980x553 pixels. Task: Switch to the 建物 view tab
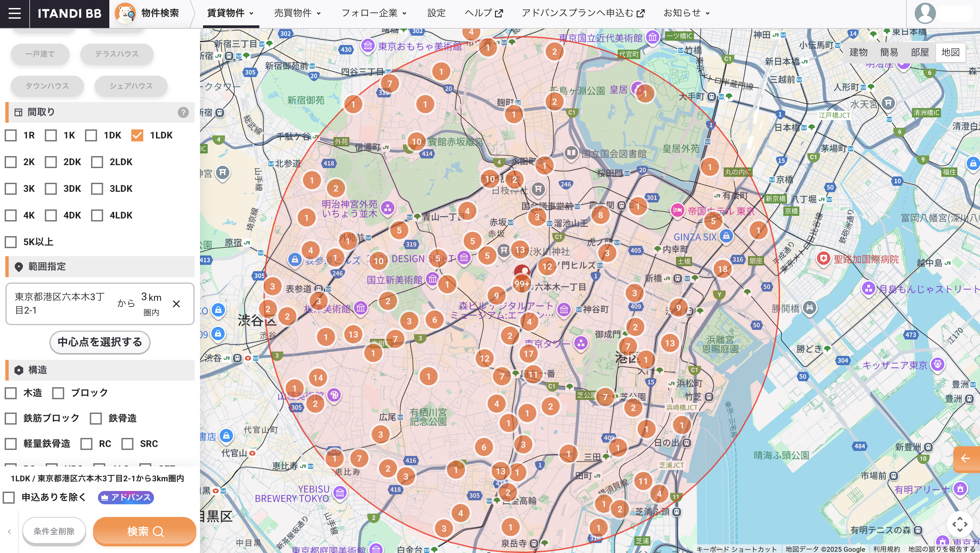click(858, 52)
